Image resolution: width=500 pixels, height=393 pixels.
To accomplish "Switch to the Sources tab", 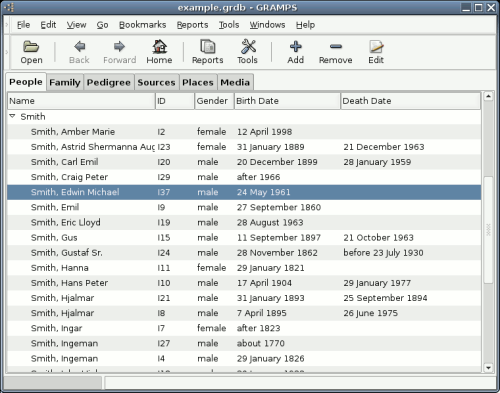I will click(x=156, y=82).
